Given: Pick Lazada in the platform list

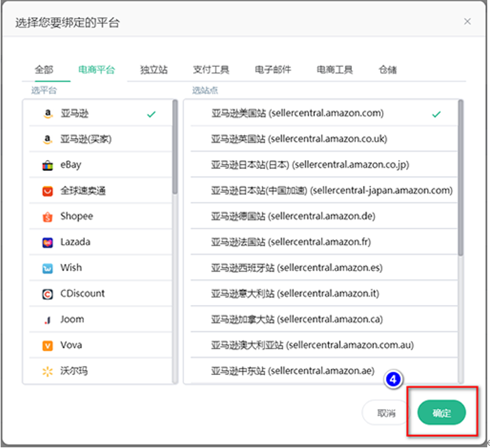Looking at the screenshot, I should click(x=100, y=242).
